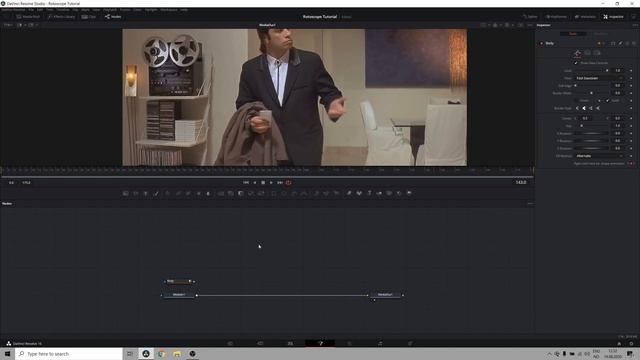640x360 pixels.
Task: Toggle the Media Pool panel button
Action: pyautogui.click(x=28, y=17)
